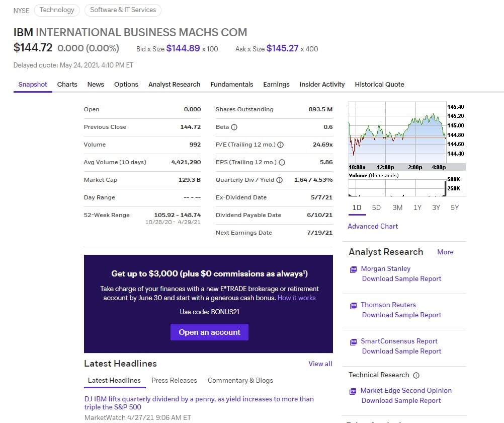Viewport: 504px width, 423px height.
Task: Select the Latest Headlines sub-tab
Action: [x=114, y=381]
